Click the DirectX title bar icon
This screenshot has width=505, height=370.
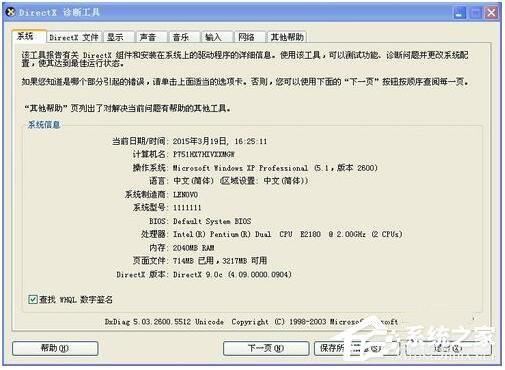coord(11,12)
